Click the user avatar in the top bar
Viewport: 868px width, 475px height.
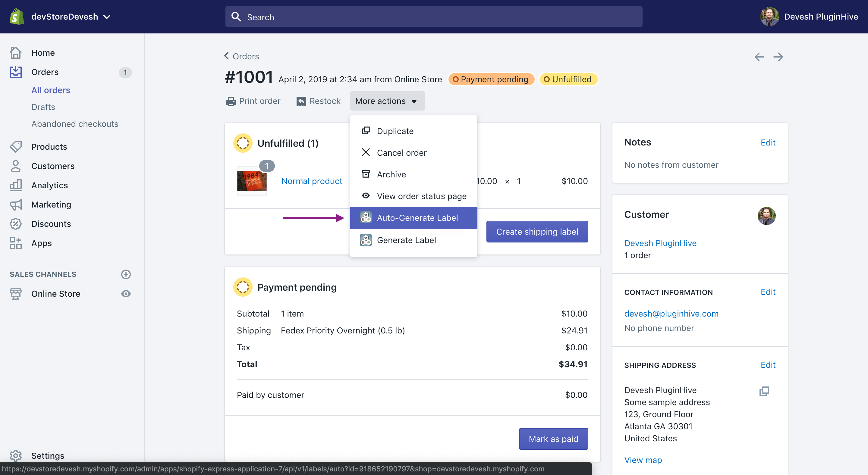(769, 17)
